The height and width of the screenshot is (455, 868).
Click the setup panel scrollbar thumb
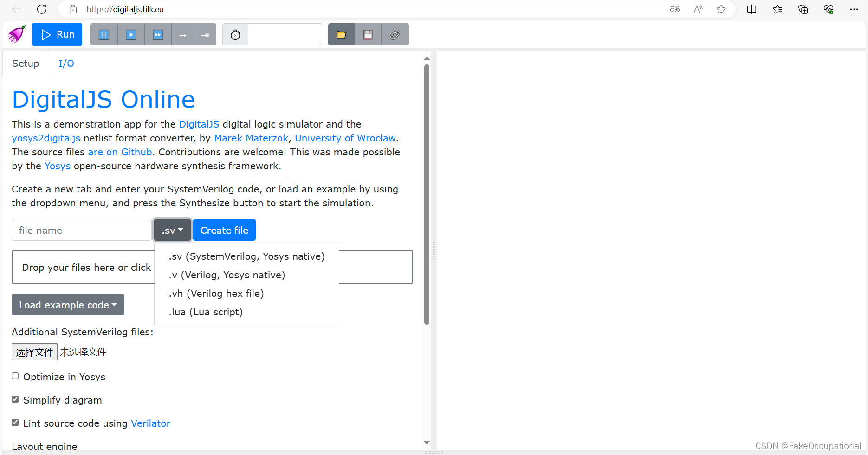click(x=427, y=195)
